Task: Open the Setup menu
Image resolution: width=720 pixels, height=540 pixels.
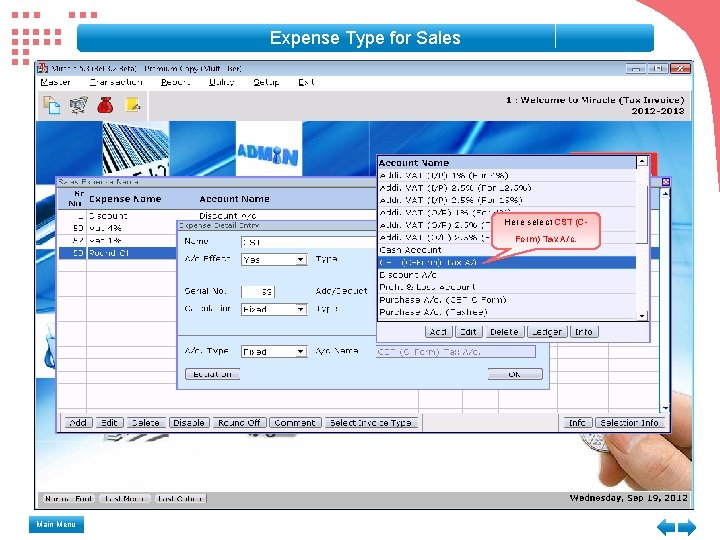Action: [x=266, y=82]
